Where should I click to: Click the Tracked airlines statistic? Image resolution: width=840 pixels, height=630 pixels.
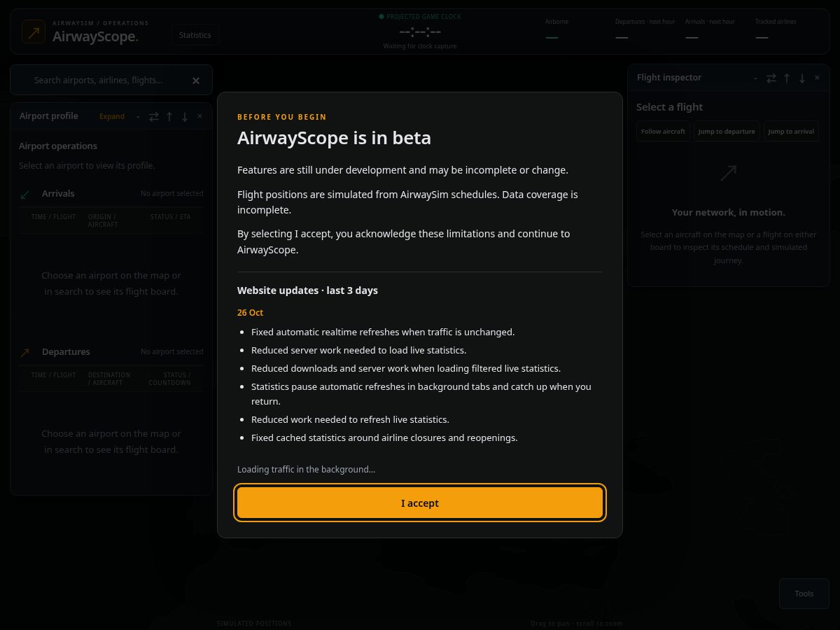click(x=776, y=29)
